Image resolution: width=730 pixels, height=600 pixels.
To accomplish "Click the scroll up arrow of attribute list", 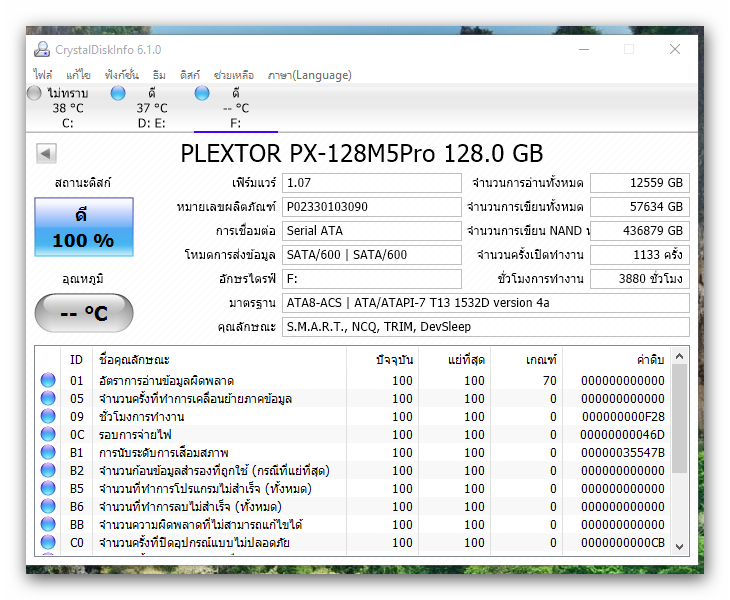I will pyautogui.click(x=679, y=356).
